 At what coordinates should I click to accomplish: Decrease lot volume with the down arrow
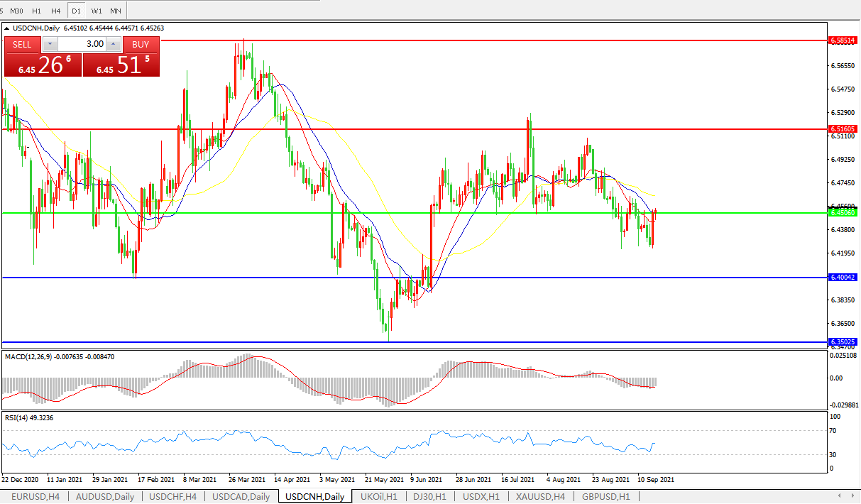(49, 44)
